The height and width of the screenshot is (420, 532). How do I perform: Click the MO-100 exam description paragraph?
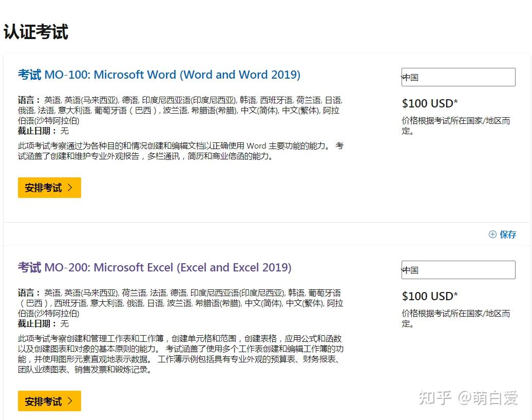[180, 152]
